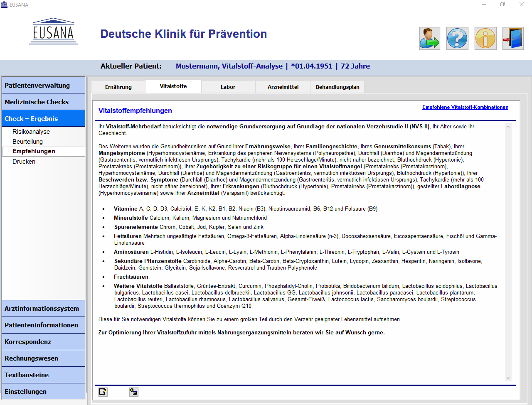Click the bold word Mineralstoffe
This screenshot has height=405, width=532.
(131, 218)
